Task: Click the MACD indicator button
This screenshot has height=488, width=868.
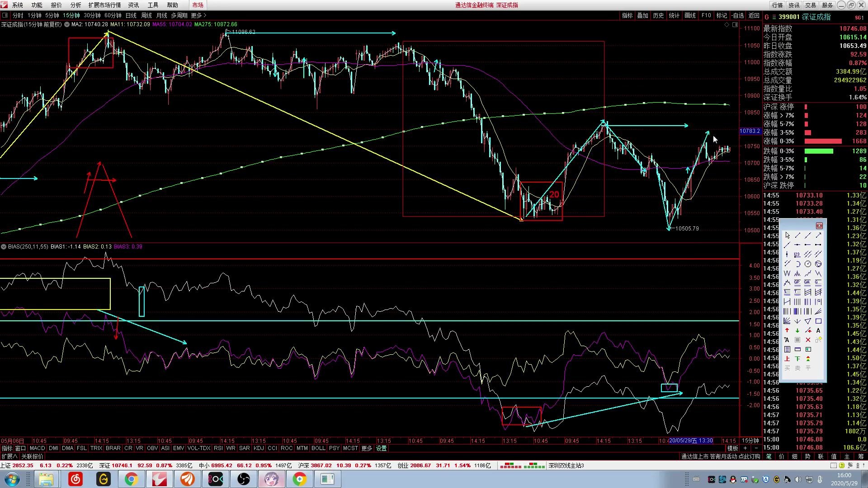Action: tap(37, 448)
